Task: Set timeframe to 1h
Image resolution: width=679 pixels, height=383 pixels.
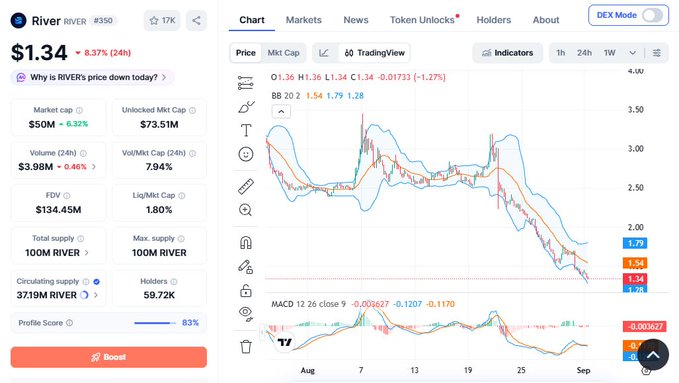Action: (x=560, y=53)
